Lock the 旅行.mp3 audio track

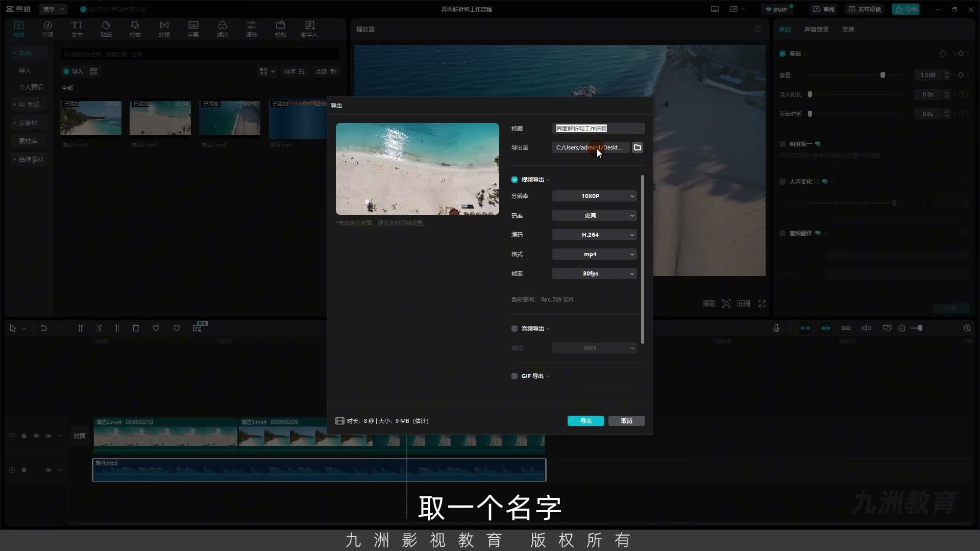24,470
